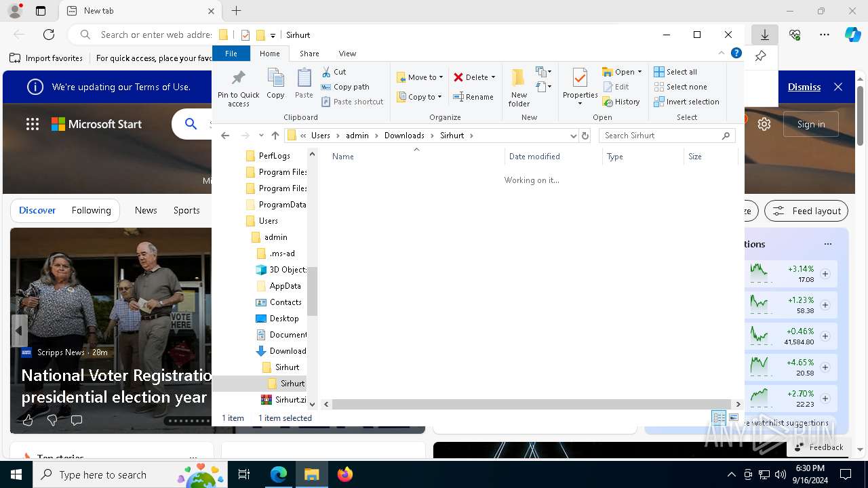Switch to the Share ribbon tab
The width and height of the screenshot is (868, 488).
click(309, 54)
